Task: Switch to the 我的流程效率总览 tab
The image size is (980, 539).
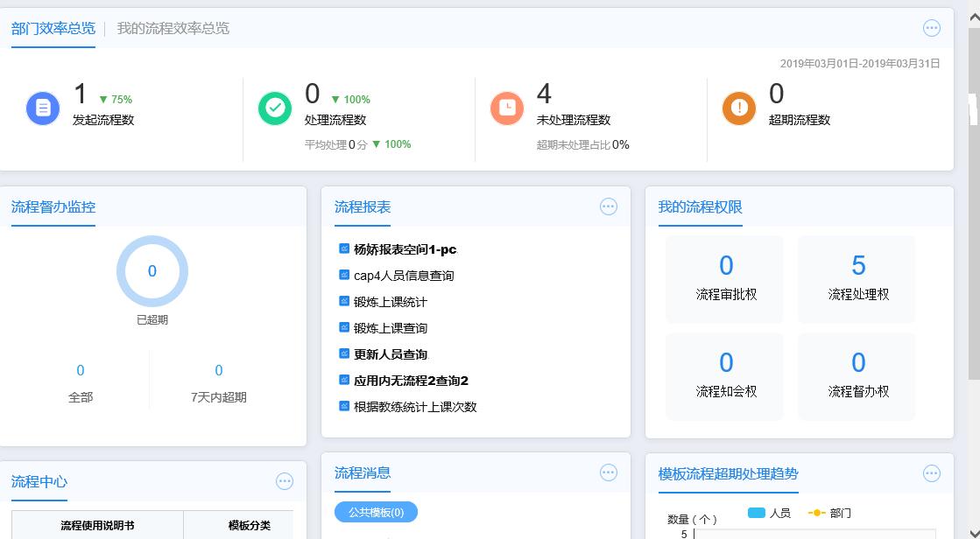Action: point(172,28)
